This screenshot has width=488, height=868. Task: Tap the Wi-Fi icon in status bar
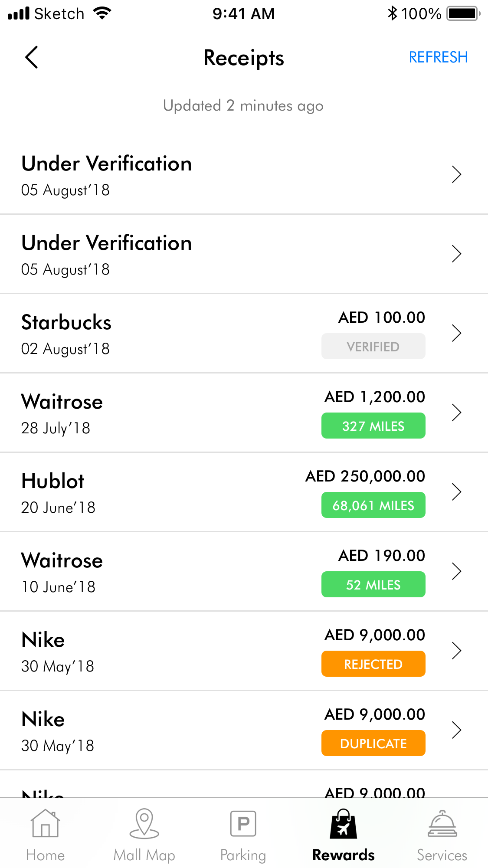pyautogui.click(x=102, y=13)
